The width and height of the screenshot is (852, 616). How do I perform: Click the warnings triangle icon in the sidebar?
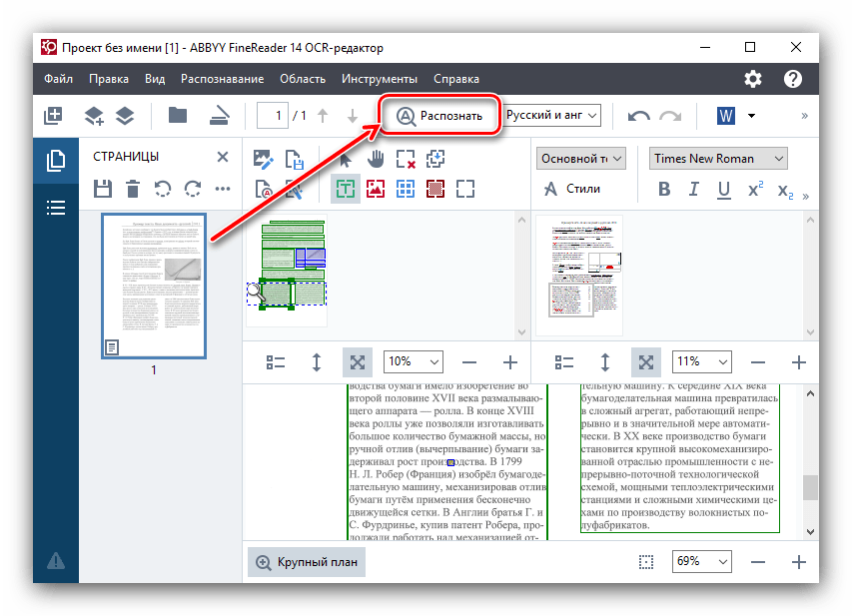(x=56, y=561)
